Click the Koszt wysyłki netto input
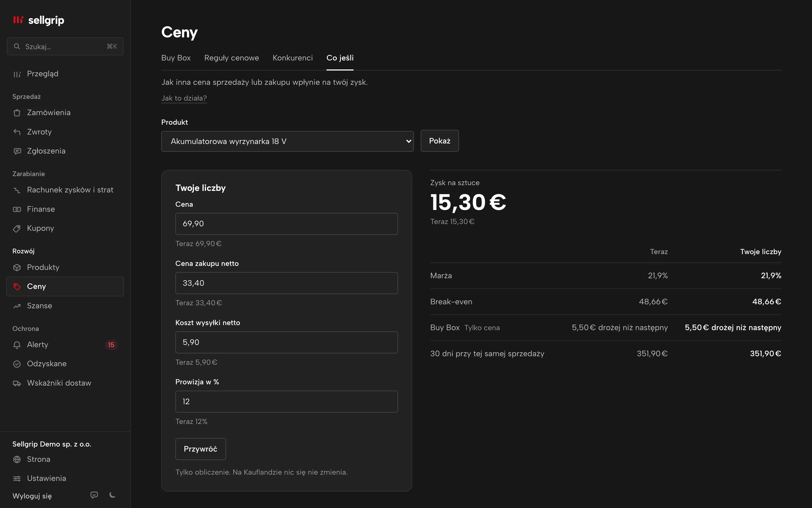The width and height of the screenshot is (812, 508). (x=286, y=342)
